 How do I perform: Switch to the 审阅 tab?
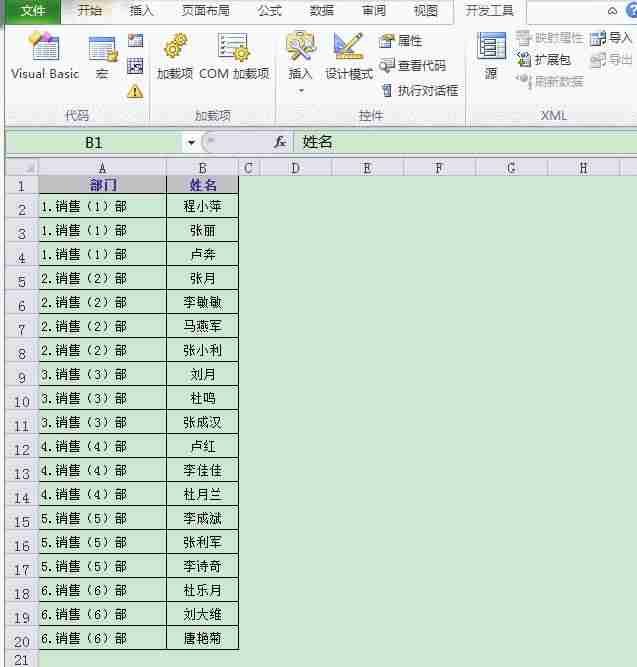[374, 11]
